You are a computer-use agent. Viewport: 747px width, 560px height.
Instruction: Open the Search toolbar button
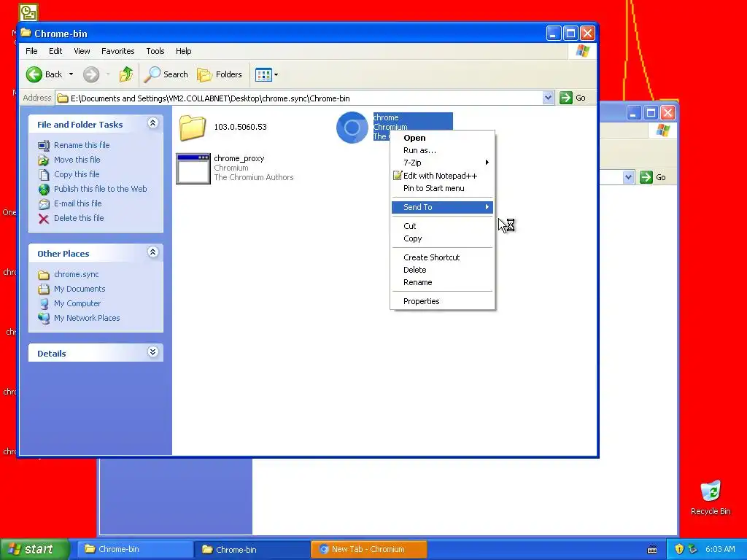coord(166,74)
